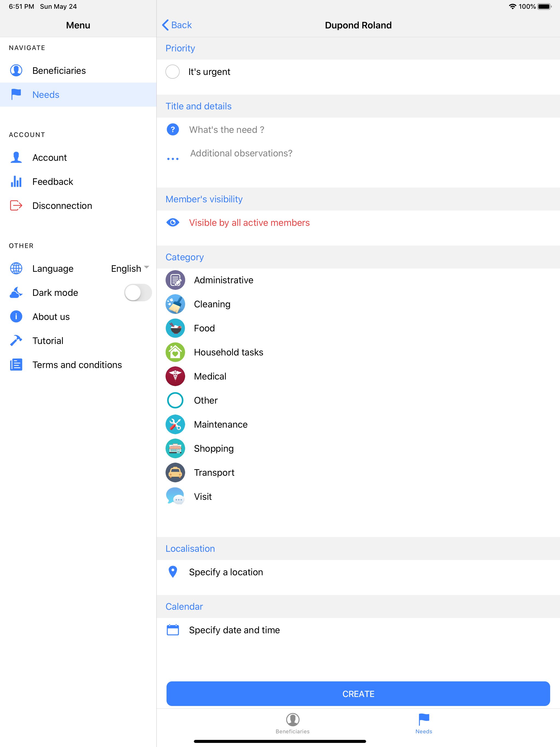Select the Shopping category label
The image size is (560, 747).
point(214,448)
